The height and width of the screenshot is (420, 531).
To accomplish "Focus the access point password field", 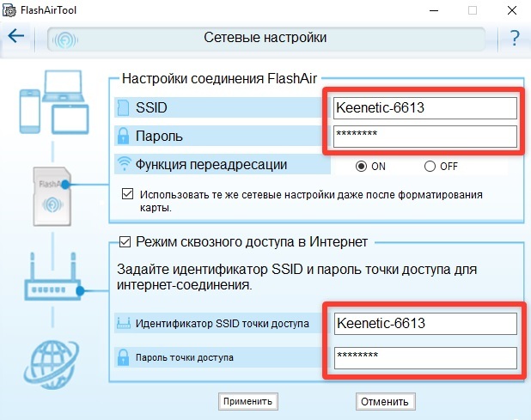I will tap(424, 356).
